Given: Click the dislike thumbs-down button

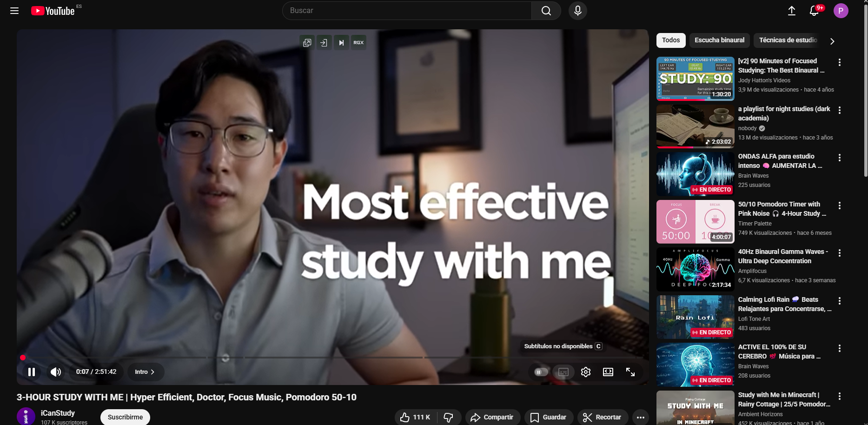Looking at the screenshot, I should (x=448, y=417).
